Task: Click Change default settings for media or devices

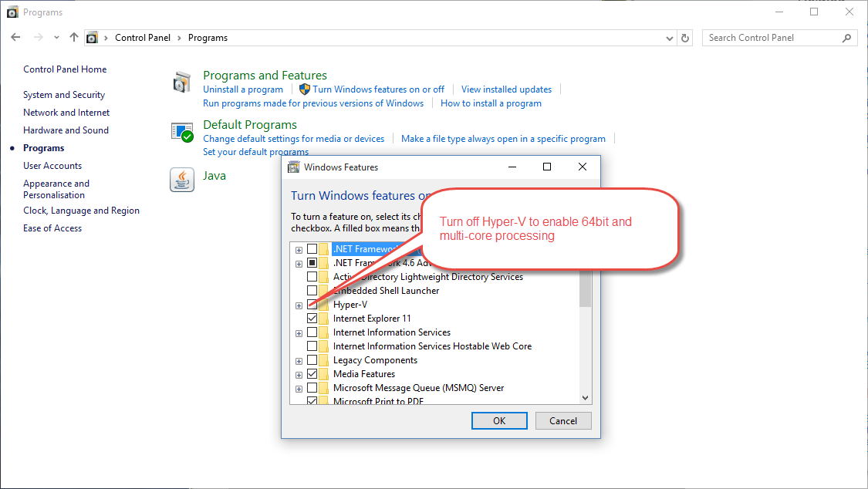Action: 293,139
